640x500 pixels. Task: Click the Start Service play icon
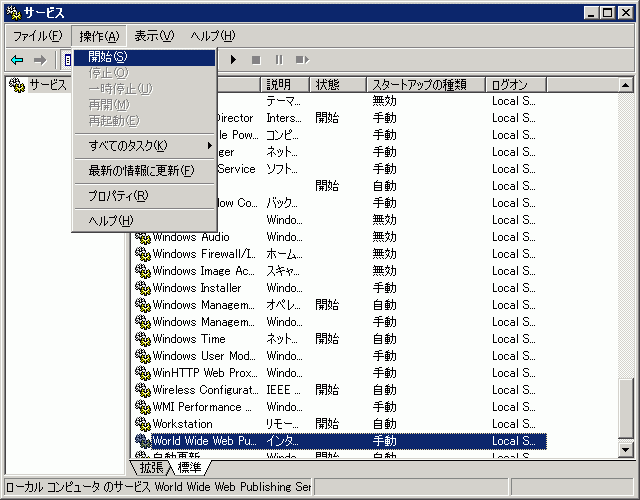pyautogui.click(x=233, y=60)
